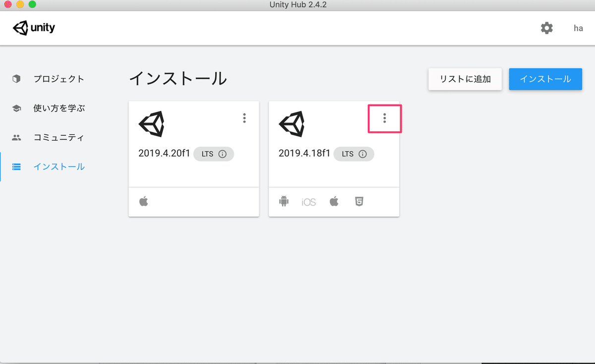The height and width of the screenshot is (364, 595).
Task: Click the Unity logo in the top bar
Action: pyautogui.click(x=33, y=28)
